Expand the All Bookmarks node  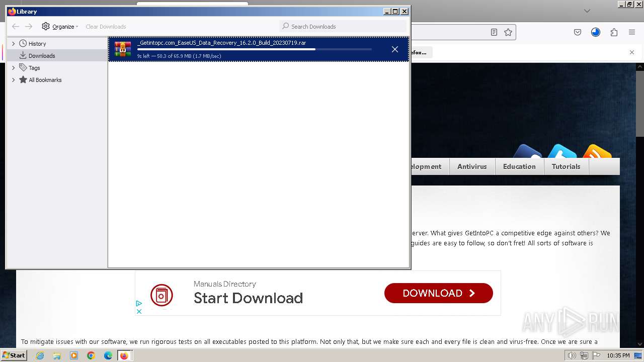[14, 80]
